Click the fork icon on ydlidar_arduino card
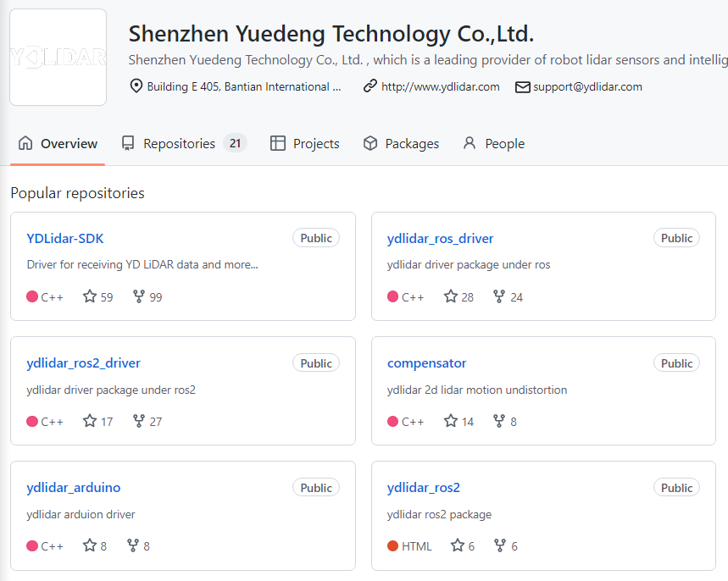 pyautogui.click(x=133, y=545)
